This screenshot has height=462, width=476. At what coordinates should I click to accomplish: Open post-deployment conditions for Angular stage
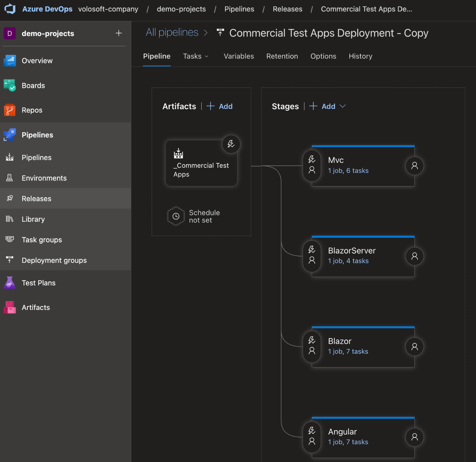click(415, 437)
